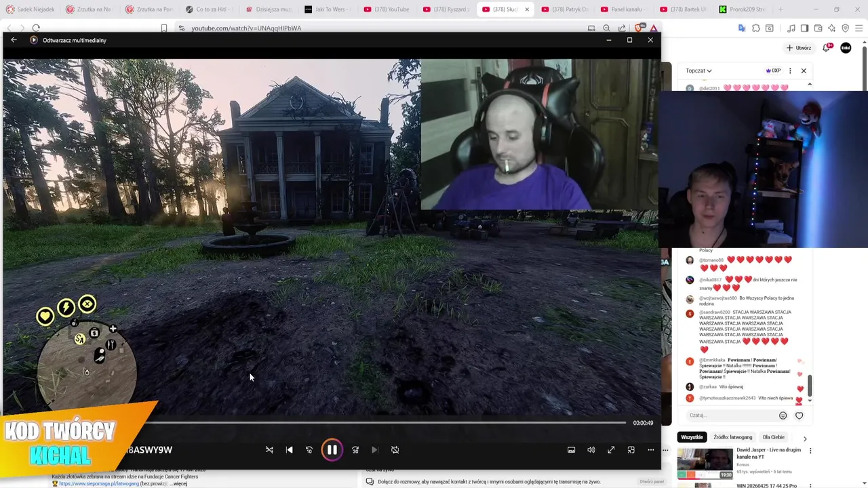Pause playback in the media player
This screenshot has height=488, width=868.
pyautogui.click(x=332, y=450)
